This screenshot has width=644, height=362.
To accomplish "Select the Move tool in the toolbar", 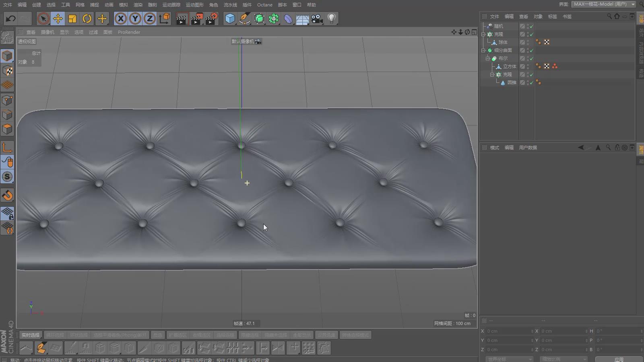I will (58, 19).
